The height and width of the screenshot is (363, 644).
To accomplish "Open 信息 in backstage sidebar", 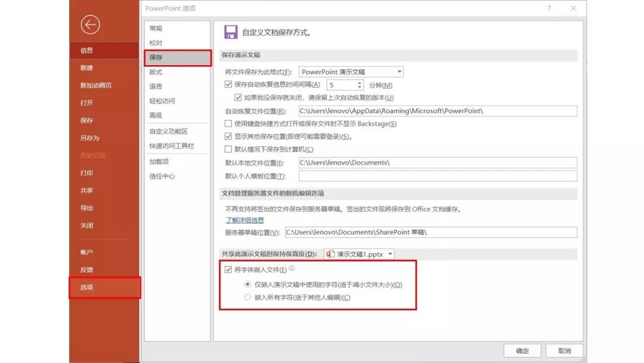I will point(104,50).
